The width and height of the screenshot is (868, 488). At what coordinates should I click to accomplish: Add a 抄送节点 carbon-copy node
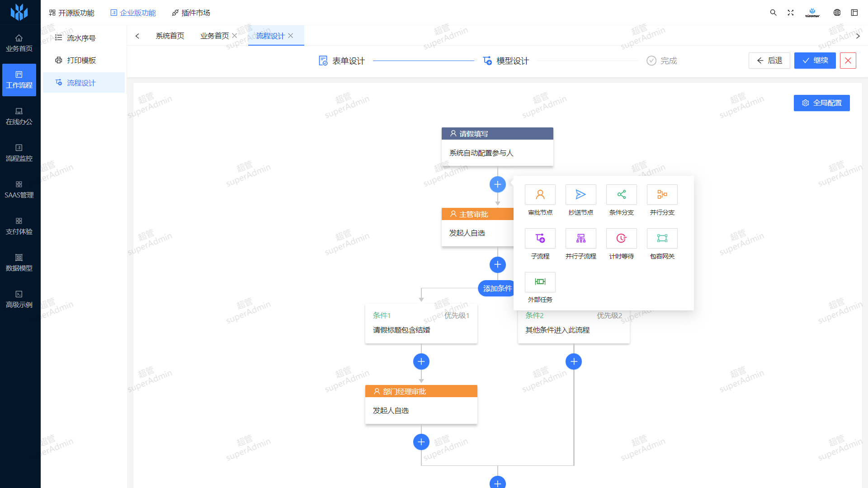581,195
